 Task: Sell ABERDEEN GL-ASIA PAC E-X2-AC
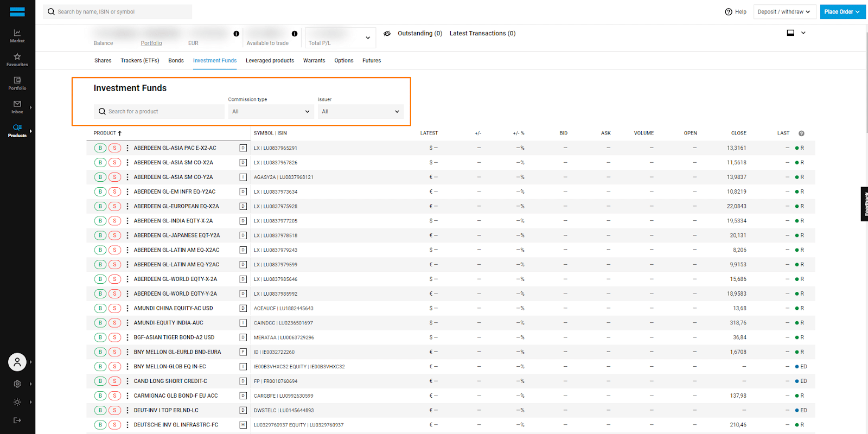pyautogui.click(x=114, y=148)
